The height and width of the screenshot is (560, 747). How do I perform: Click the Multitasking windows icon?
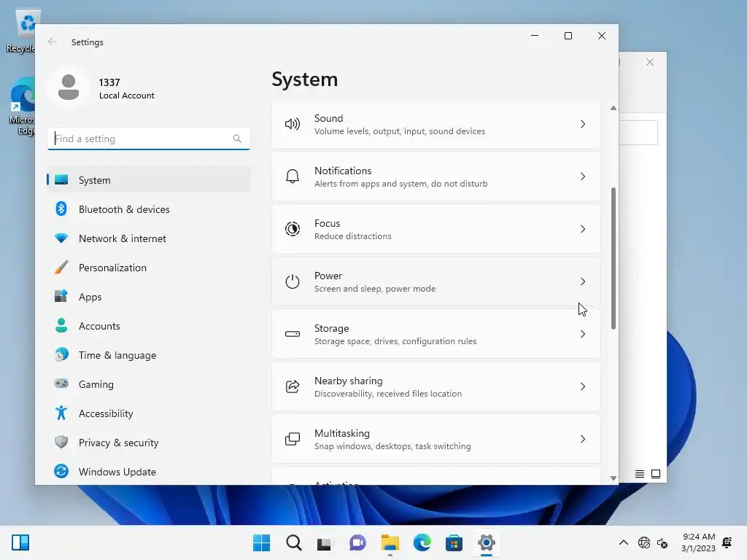click(292, 438)
